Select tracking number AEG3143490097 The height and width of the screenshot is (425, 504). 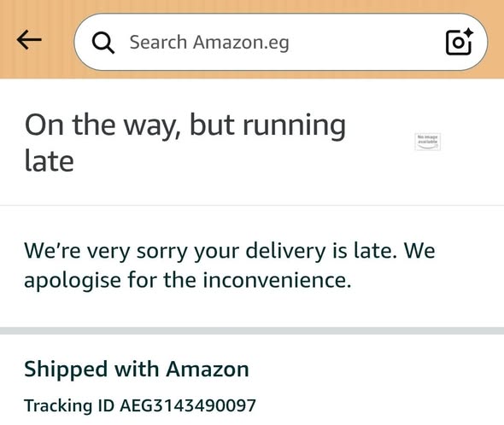(188, 405)
